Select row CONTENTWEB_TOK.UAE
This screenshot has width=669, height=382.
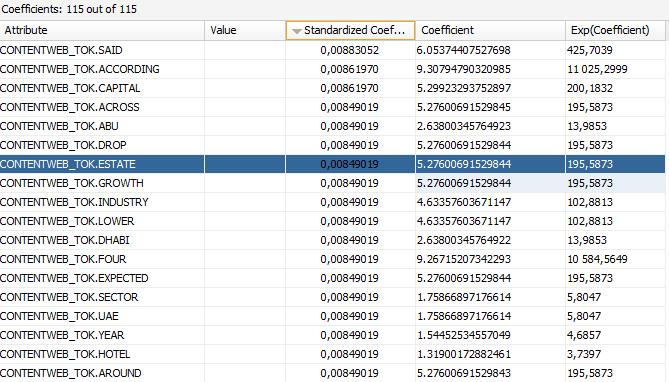332,316
